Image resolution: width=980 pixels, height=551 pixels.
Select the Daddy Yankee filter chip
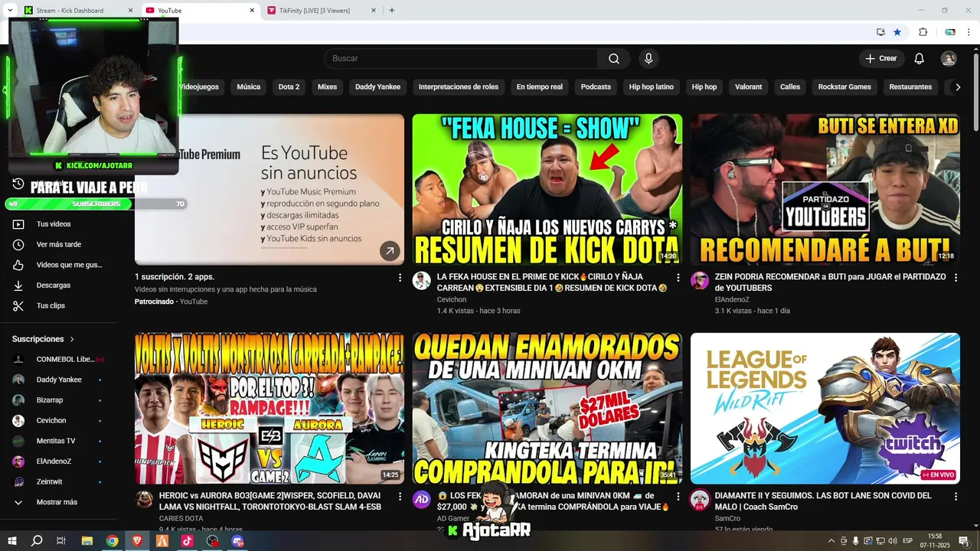click(377, 87)
